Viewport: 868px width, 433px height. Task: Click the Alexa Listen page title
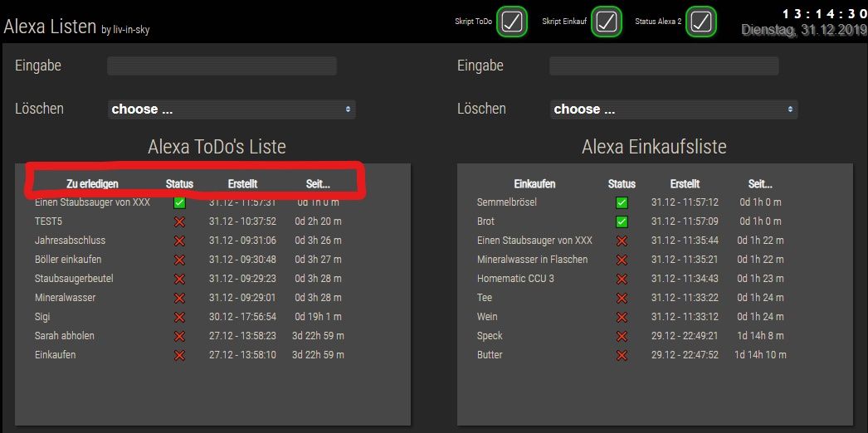51,26
